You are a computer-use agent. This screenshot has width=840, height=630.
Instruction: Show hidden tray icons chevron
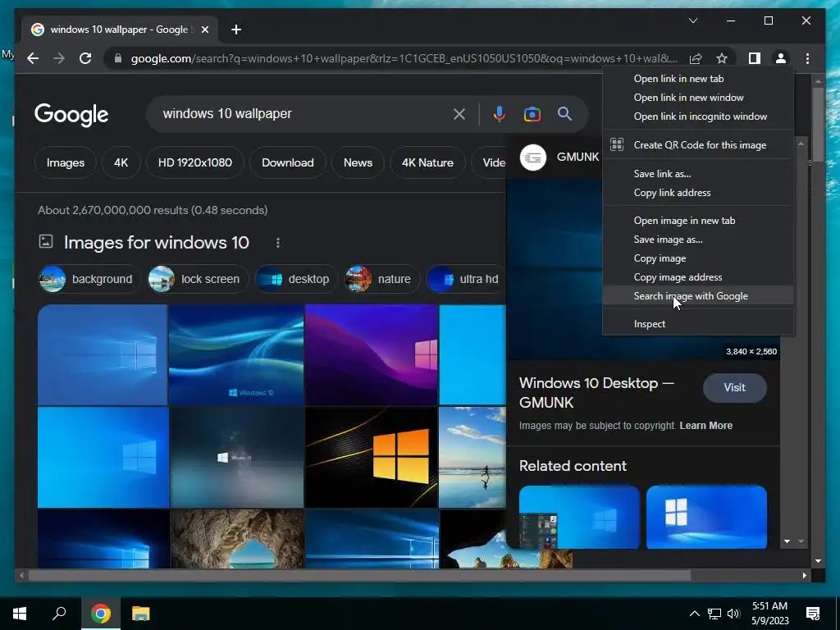[694, 614]
